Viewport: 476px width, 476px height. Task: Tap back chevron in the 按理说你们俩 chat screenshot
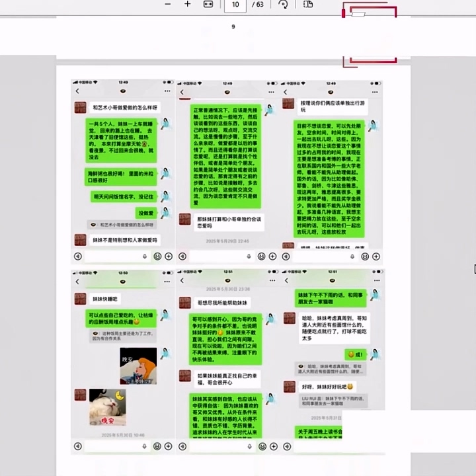[286, 92]
